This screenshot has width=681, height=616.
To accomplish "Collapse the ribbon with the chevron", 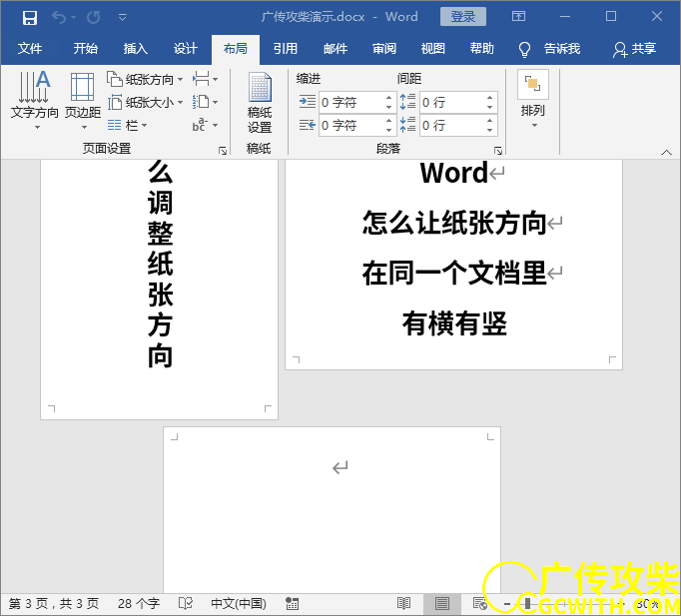I will coord(666,152).
